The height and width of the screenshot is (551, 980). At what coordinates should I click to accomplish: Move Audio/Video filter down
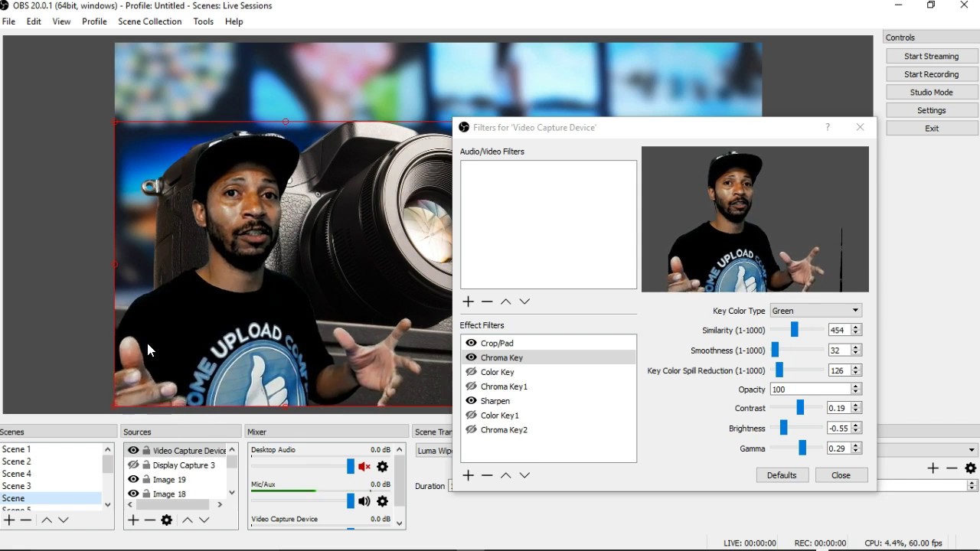pyautogui.click(x=524, y=302)
